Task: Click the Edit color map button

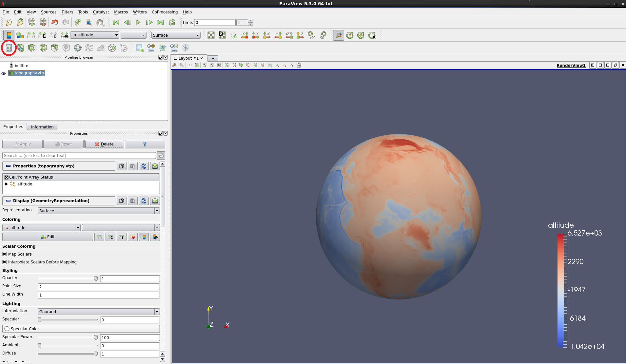Action: [48, 237]
